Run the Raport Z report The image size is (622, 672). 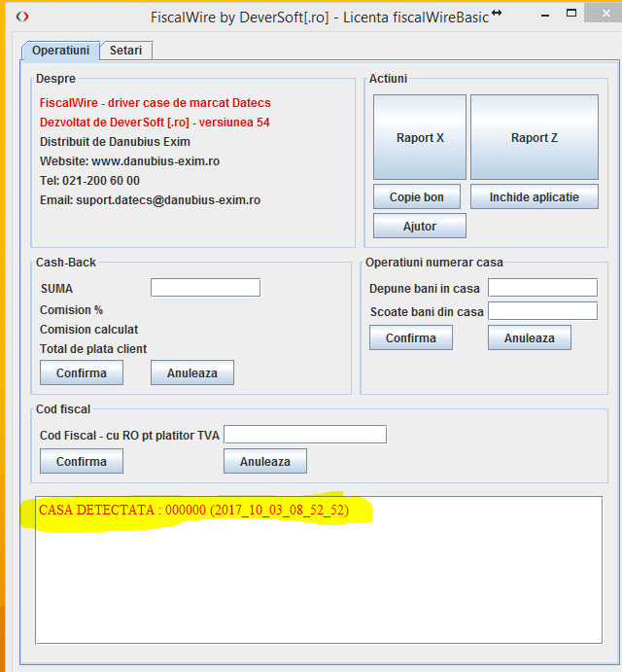click(534, 137)
